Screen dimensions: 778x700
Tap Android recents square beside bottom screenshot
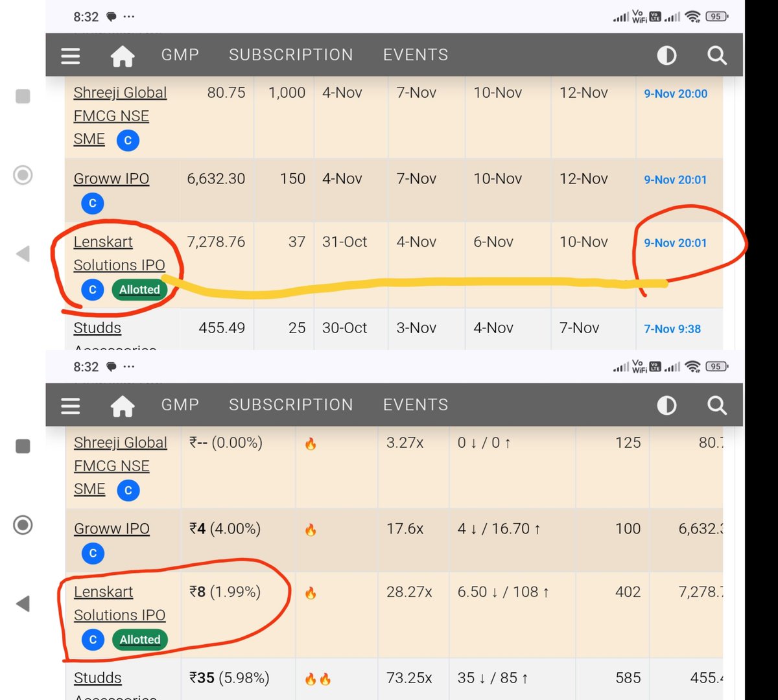tap(23, 447)
